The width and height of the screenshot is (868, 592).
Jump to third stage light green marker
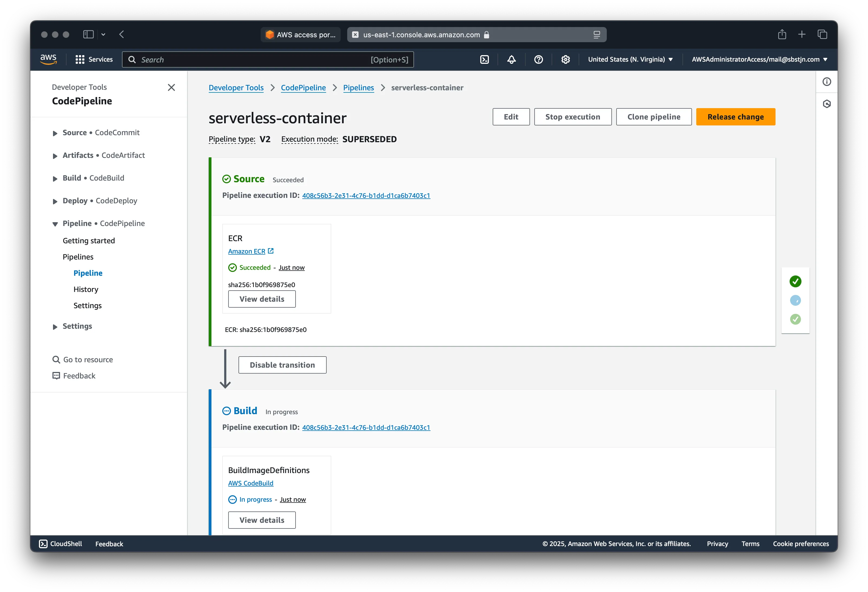(795, 319)
